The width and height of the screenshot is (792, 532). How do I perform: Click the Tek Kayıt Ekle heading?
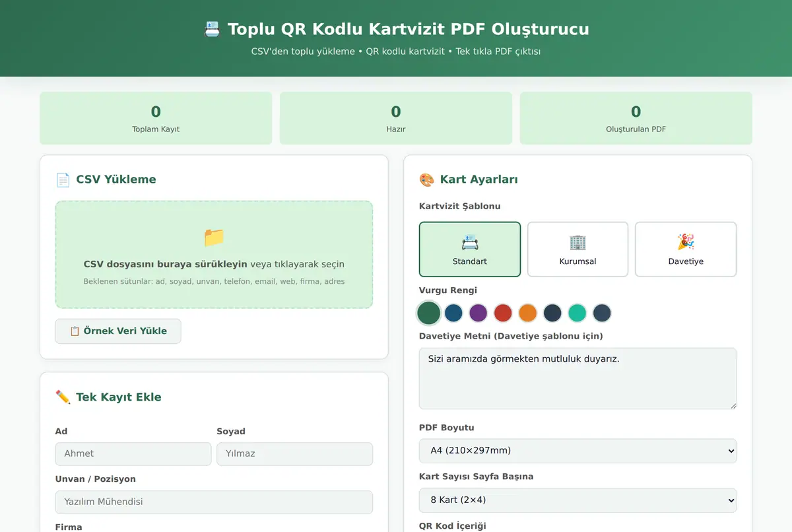(x=119, y=397)
